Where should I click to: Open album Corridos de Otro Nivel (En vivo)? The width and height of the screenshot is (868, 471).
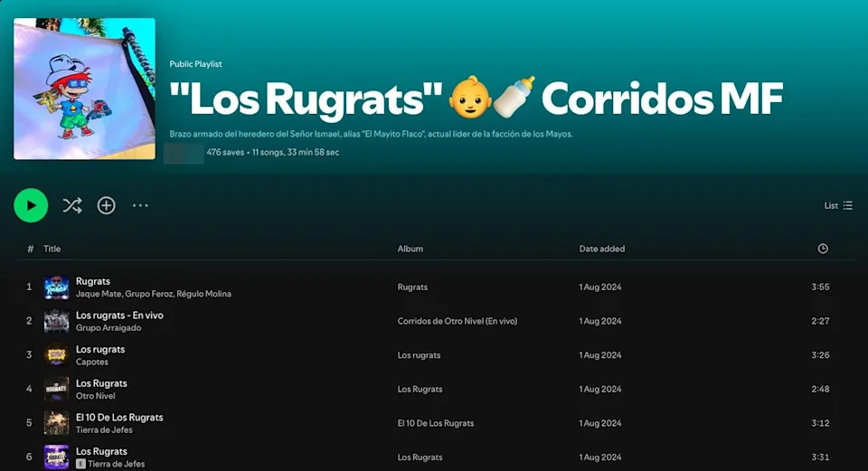click(x=458, y=321)
